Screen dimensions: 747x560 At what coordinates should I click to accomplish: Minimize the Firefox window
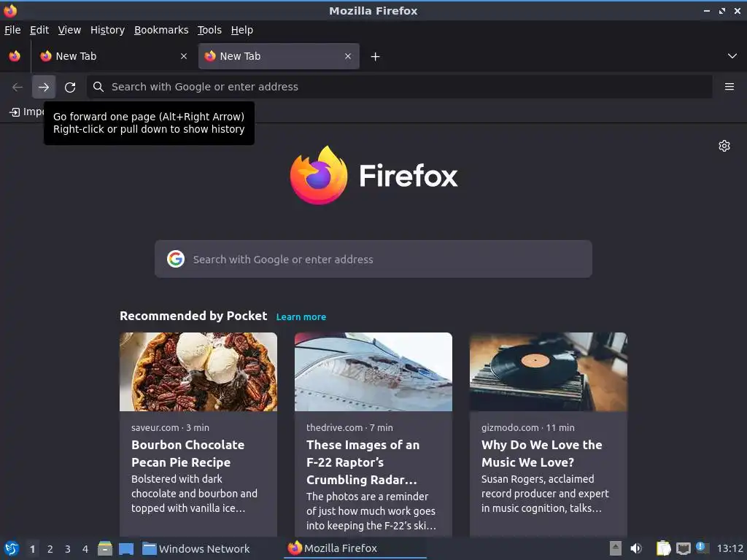706,10
